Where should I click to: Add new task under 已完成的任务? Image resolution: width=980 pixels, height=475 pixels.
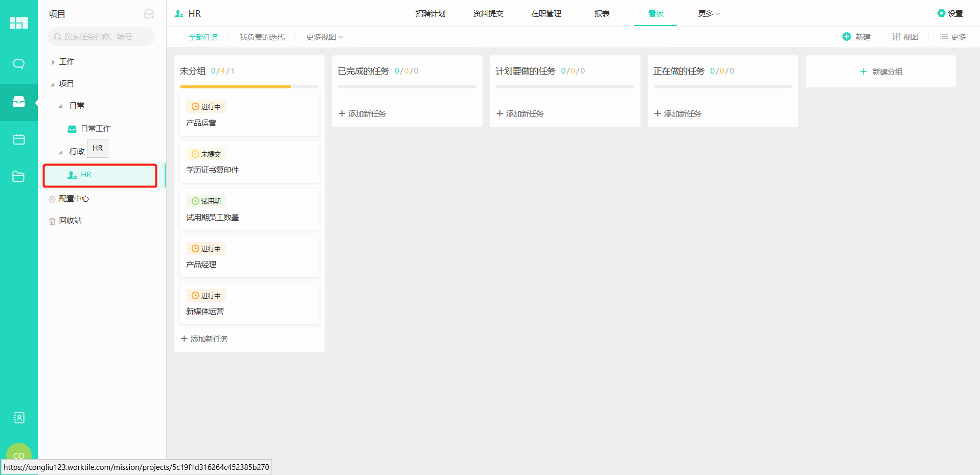point(362,113)
